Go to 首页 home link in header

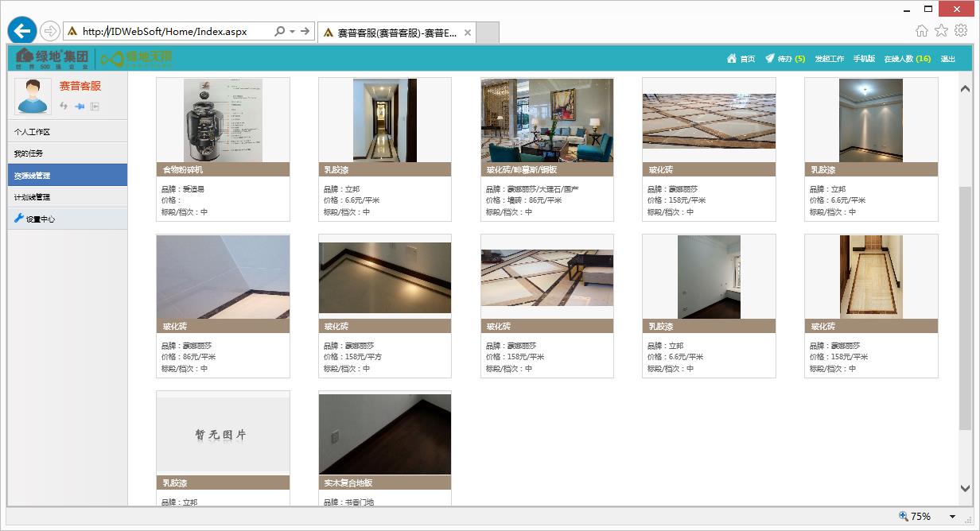(x=741, y=59)
